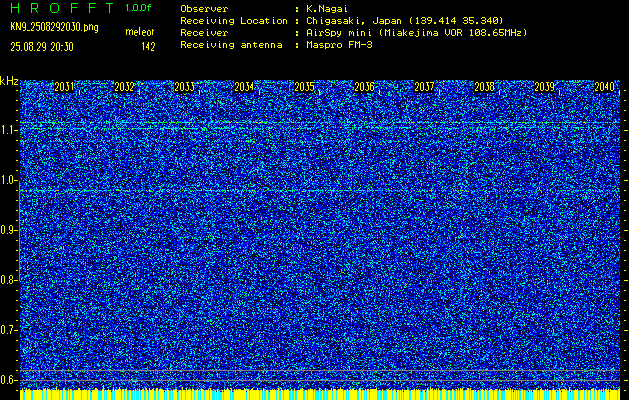
Task: Click the 1.1 kHz axis label
Action: pos(7,130)
